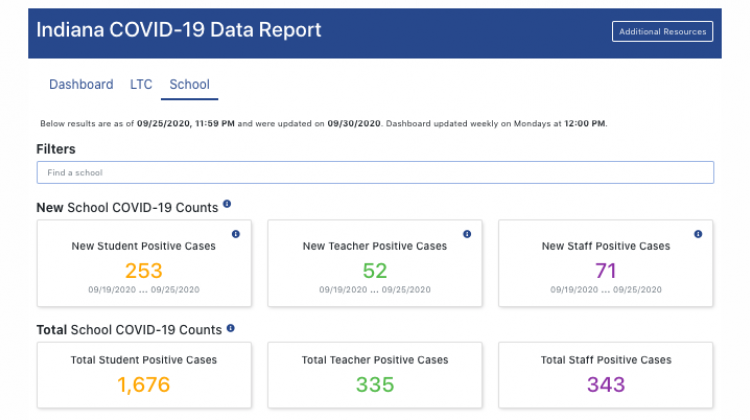Click the 1,676 total student cases value

(144, 385)
